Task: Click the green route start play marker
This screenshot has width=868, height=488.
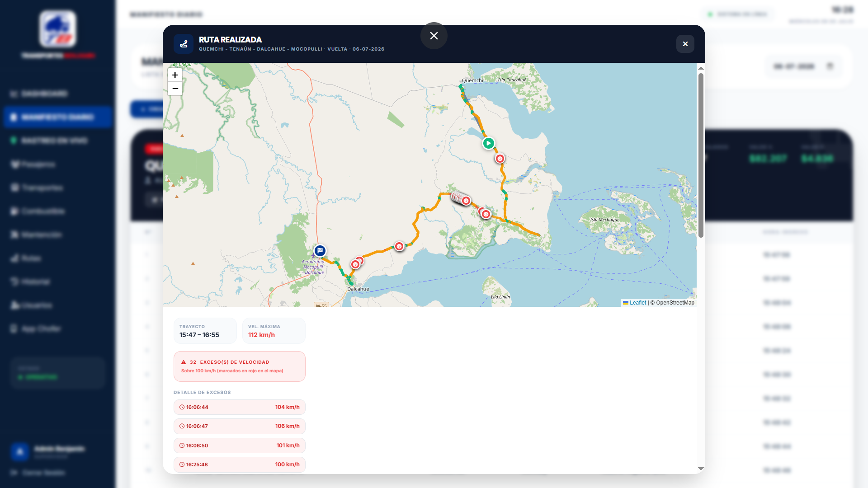Action: 488,143
